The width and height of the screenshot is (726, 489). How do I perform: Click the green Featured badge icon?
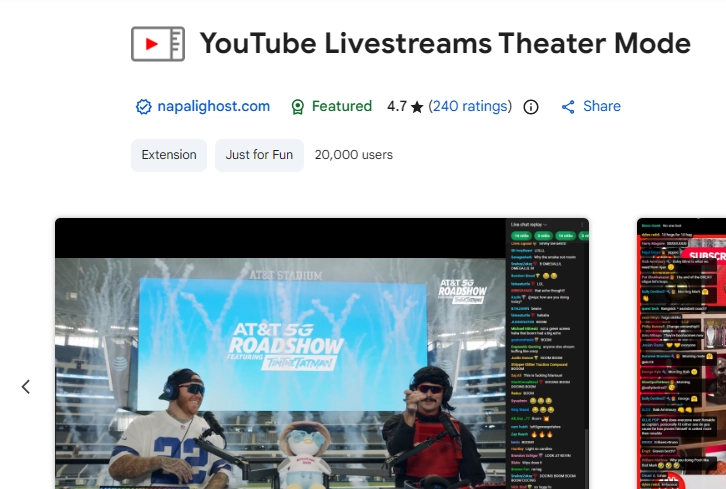pos(297,107)
